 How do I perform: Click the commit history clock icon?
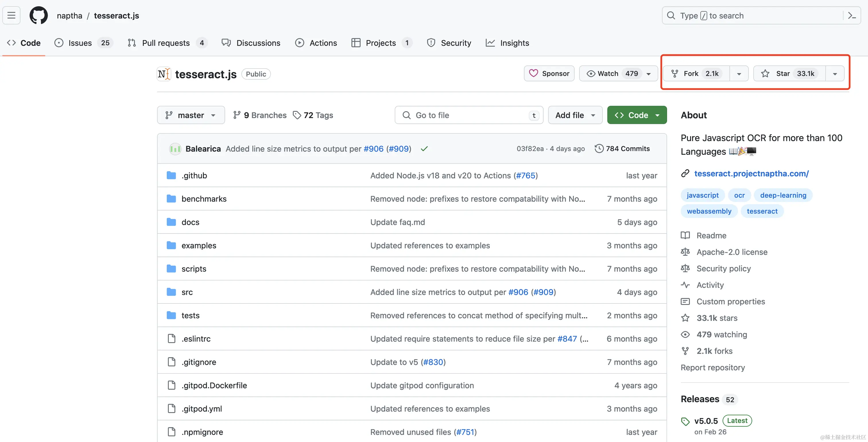coord(599,149)
